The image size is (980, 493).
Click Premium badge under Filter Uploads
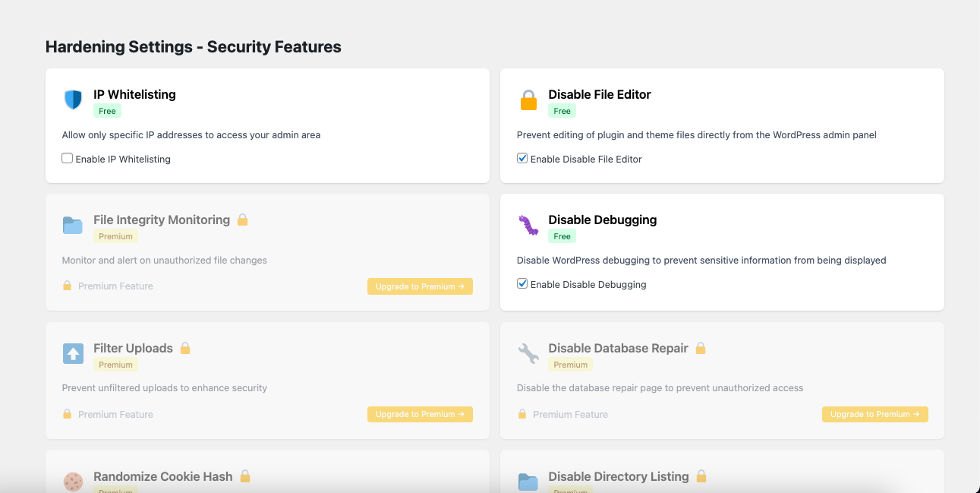116,365
